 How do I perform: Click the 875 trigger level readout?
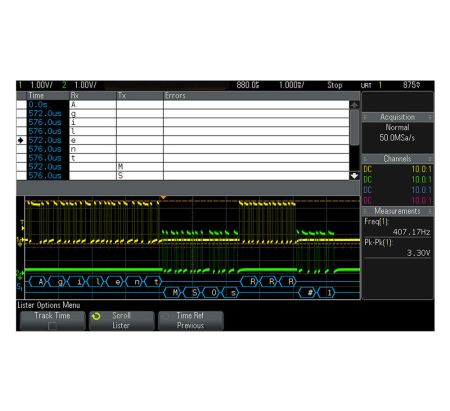tap(411, 85)
